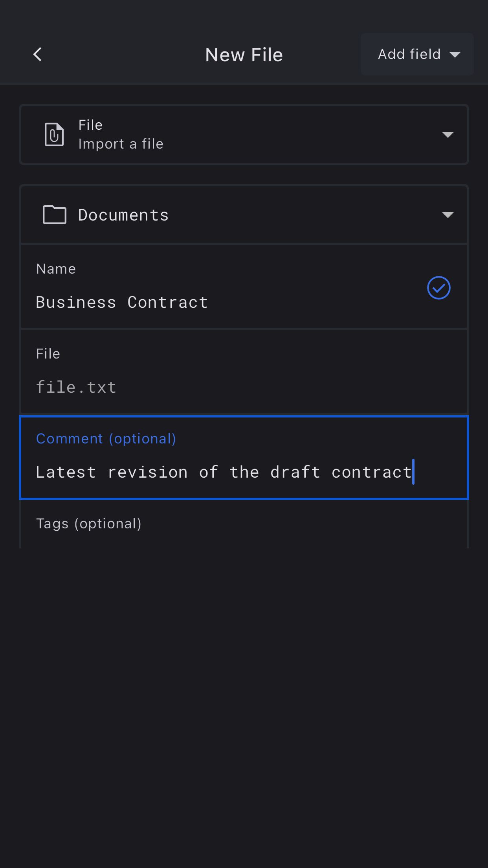Viewport: 488px width, 868px height.
Task: Click the file attachment icon
Action: tap(54, 134)
